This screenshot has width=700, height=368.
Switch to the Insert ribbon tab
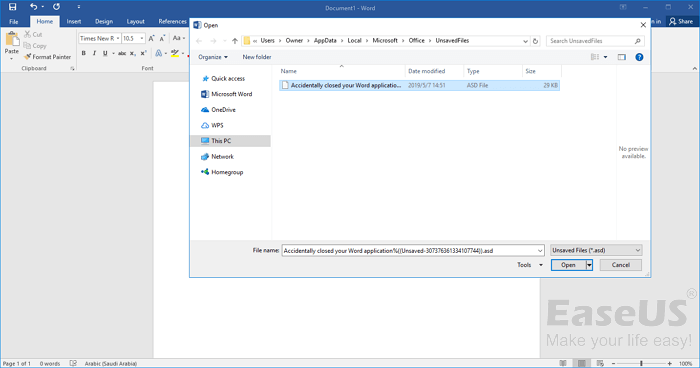pyautogui.click(x=74, y=21)
